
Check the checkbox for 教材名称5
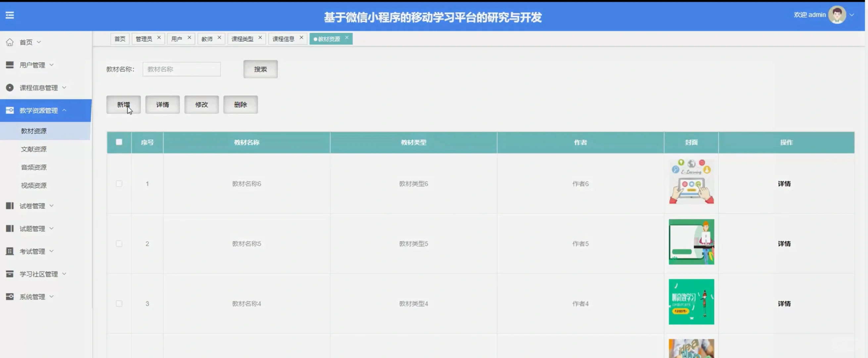[119, 243]
